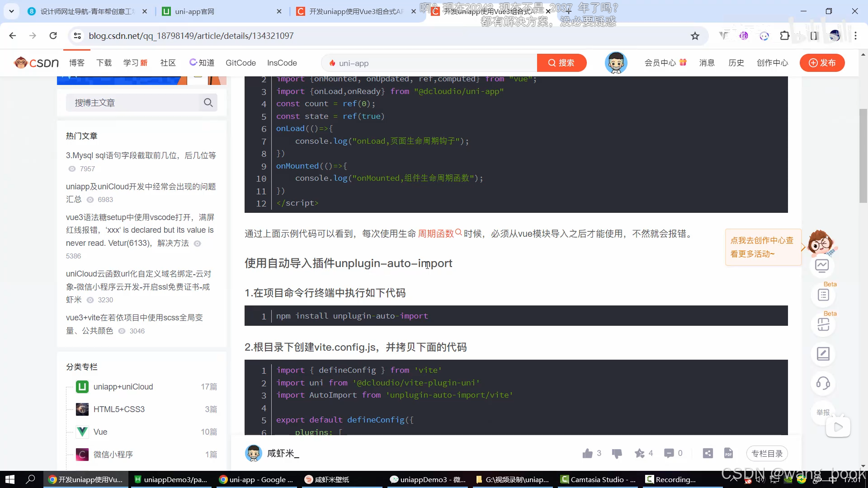This screenshot has width=868, height=488.
Task: Click the 专栏目录 button
Action: [767, 453]
